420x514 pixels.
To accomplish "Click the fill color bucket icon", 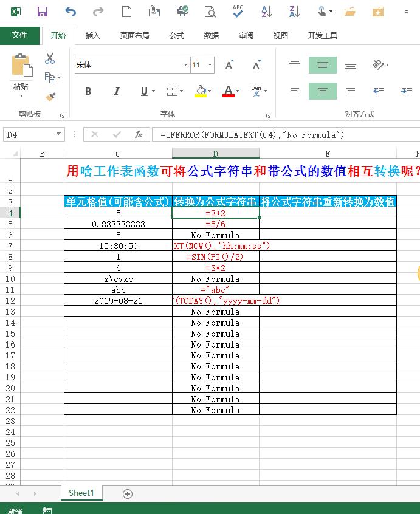I will (x=201, y=91).
